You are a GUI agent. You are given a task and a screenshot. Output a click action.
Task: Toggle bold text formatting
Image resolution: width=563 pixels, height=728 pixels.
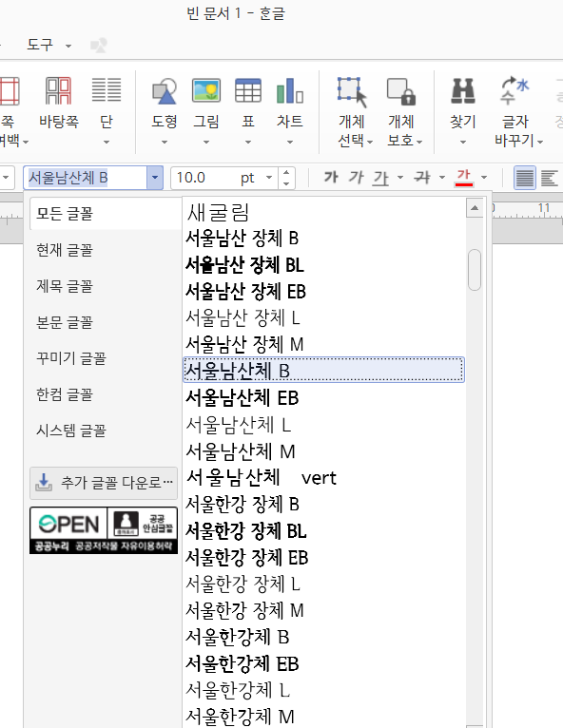[x=330, y=178]
